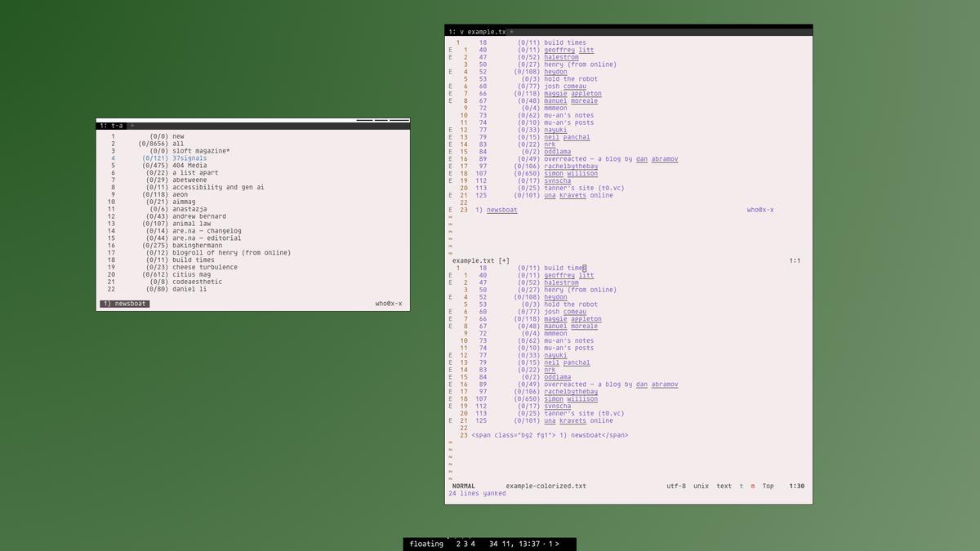The height and width of the screenshot is (551, 980).
Task: Click "simon willison" in the upper vim split
Action: click(x=572, y=173)
